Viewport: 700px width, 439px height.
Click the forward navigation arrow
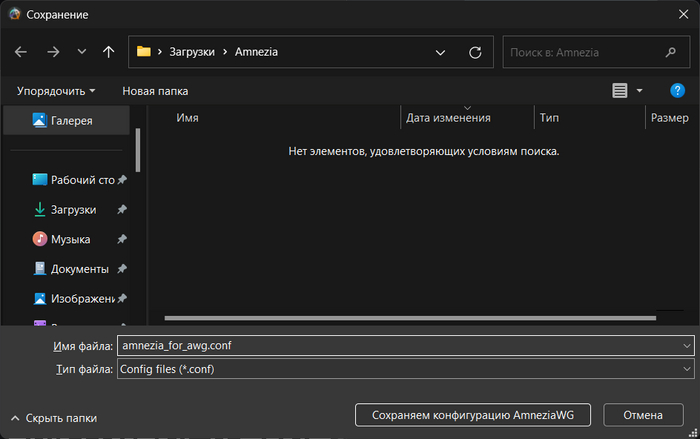click(x=53, y=52)
